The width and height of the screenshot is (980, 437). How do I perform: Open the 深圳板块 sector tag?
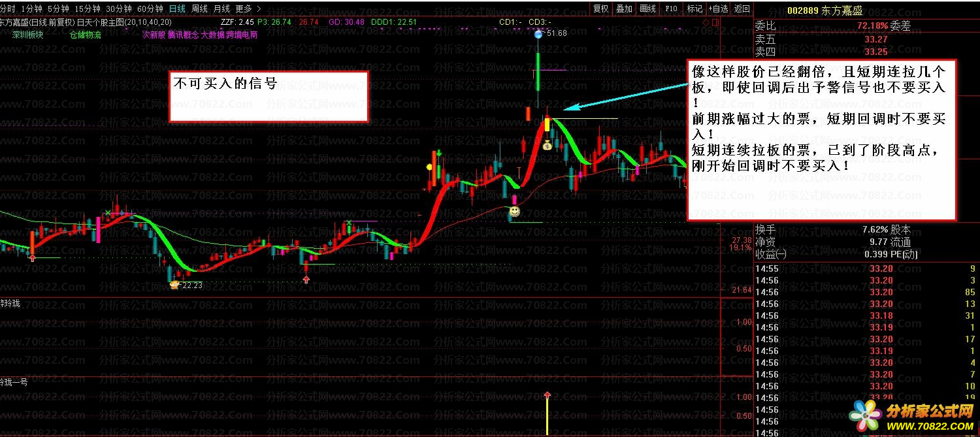tap(27, 35)
